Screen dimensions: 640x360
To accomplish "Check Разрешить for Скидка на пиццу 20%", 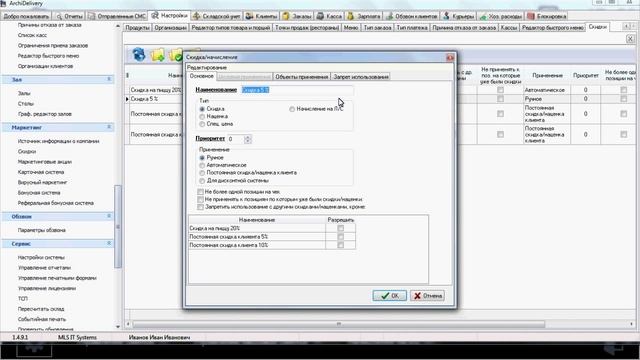I will point(341,228).
